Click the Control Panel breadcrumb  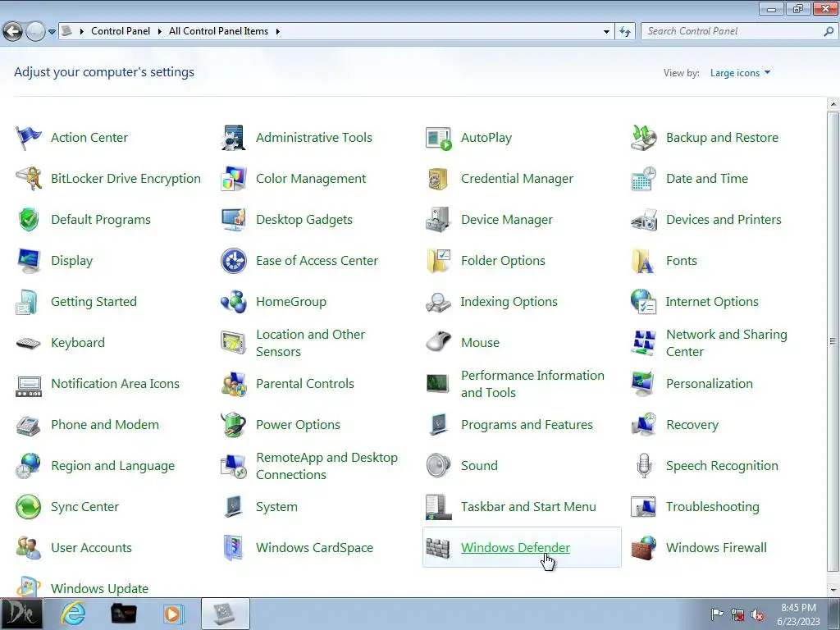pos(121,32)
